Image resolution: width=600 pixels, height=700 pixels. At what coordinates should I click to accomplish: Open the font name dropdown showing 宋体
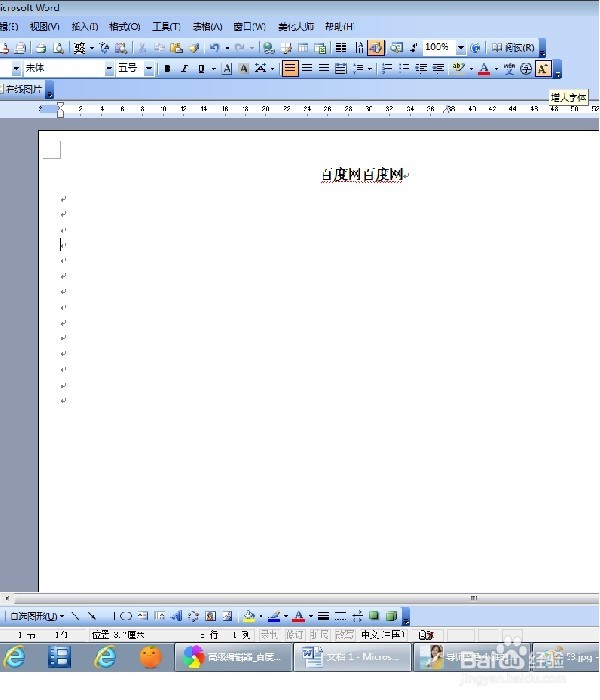(x=109, y=68)
